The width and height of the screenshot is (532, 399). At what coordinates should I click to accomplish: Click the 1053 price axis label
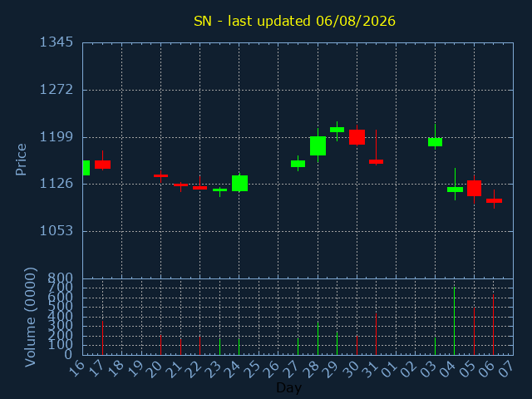click(x=57, y=231)
